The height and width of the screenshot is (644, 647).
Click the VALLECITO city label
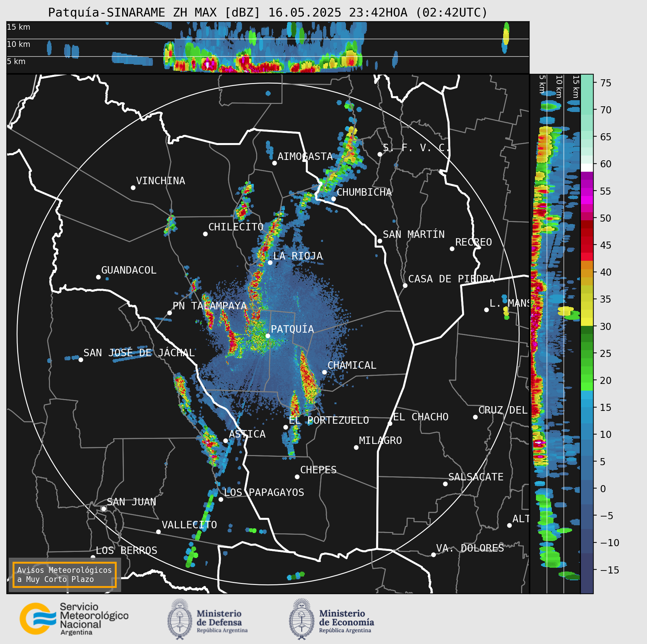click(x=189, y=525)
